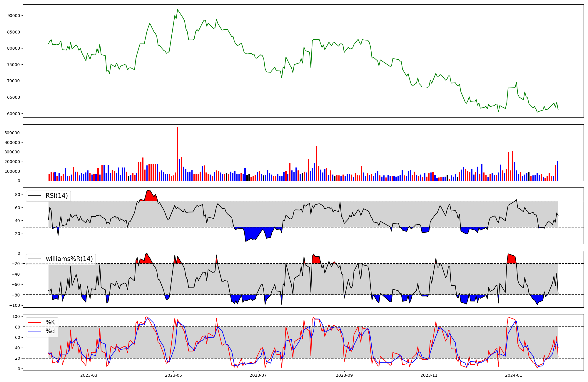Select the 2023-05 date axis label
The height and width of the screenshot is (382, 588).
(173, 375)
